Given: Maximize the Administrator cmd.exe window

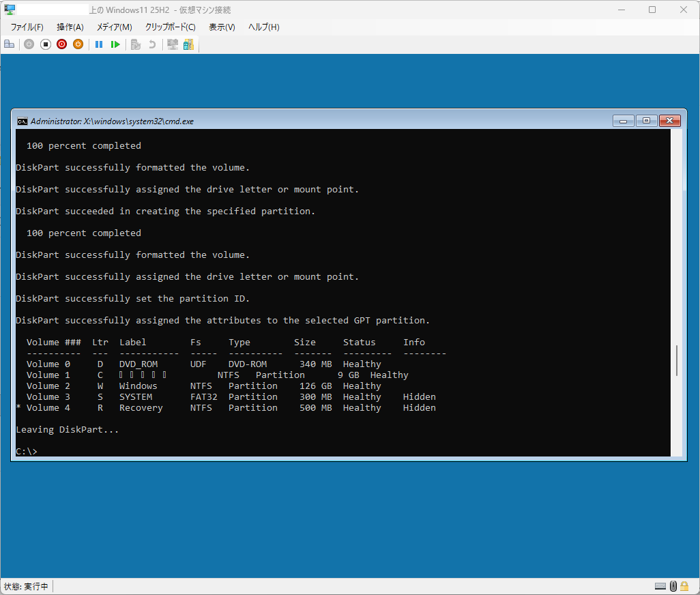Looking at the screenshot, I should click(x=646, y=121).
